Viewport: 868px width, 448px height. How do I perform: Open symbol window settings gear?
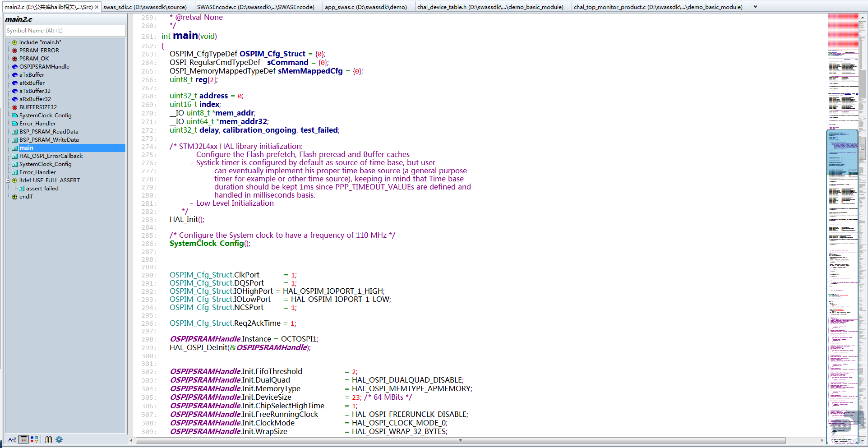[x=59, y=439]
